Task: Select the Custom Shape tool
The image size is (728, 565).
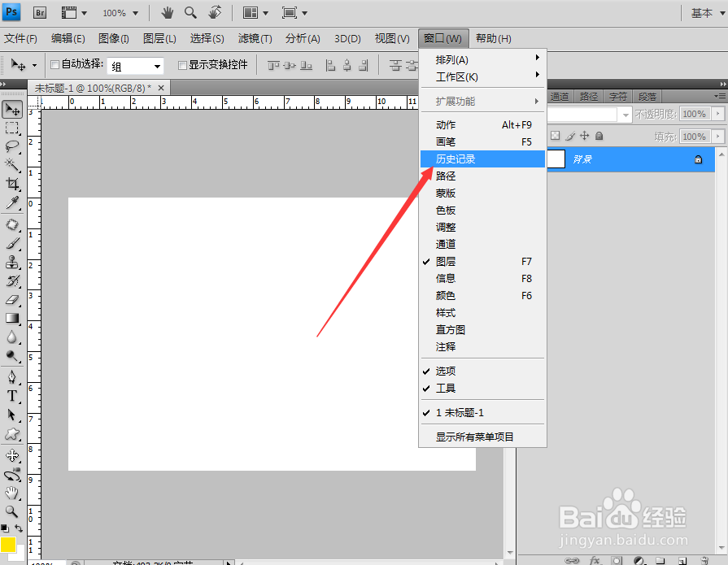Action: pyautogui.click(x=12, y=434)
